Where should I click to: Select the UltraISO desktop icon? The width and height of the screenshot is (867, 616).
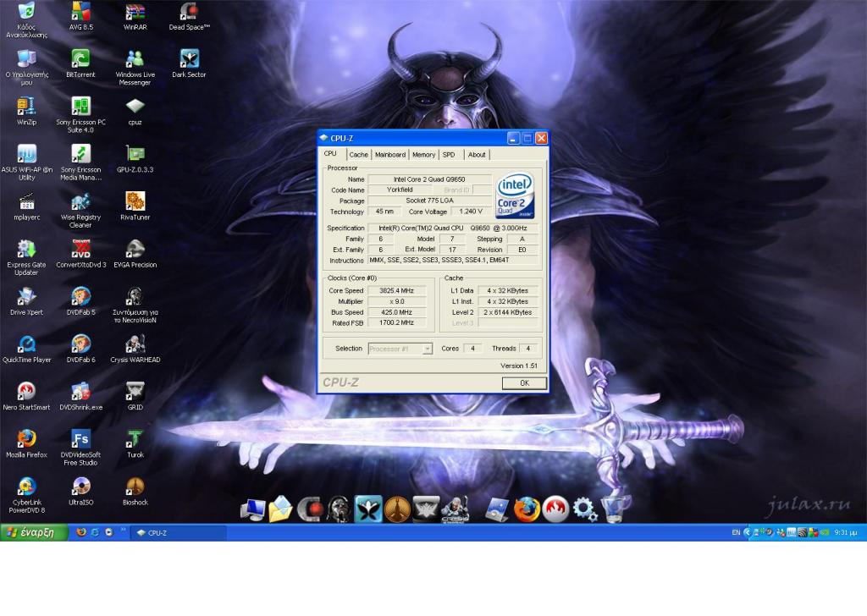[x=80, y=491]
